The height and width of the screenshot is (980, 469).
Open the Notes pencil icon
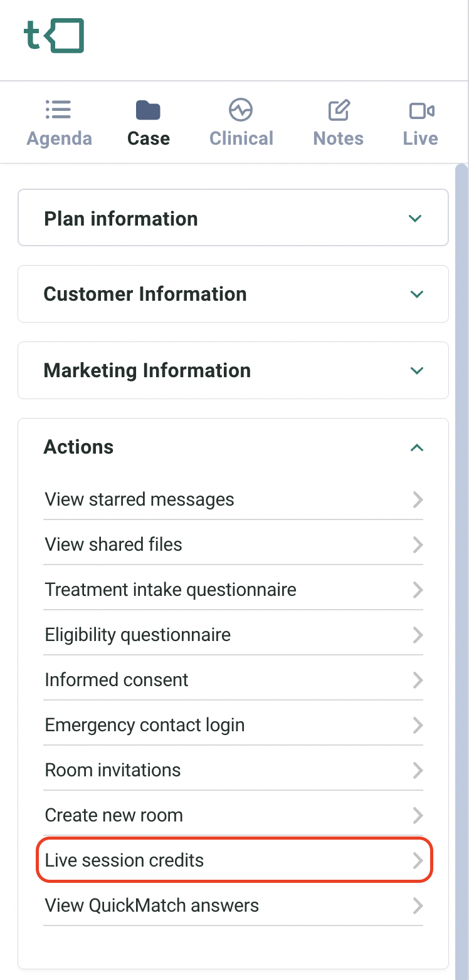[339, 110]
